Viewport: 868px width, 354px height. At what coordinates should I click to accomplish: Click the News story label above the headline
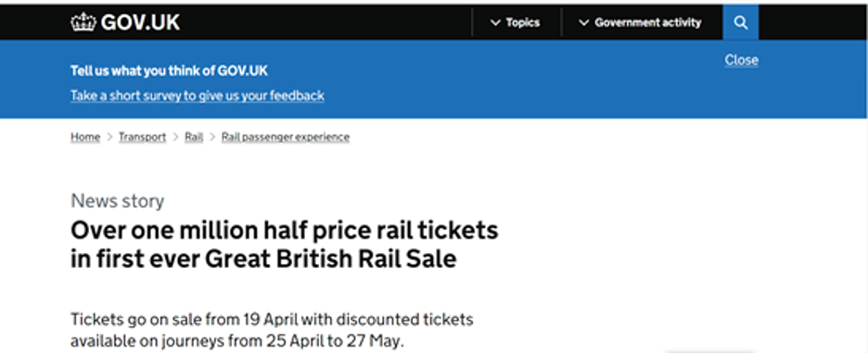point(118,201)
